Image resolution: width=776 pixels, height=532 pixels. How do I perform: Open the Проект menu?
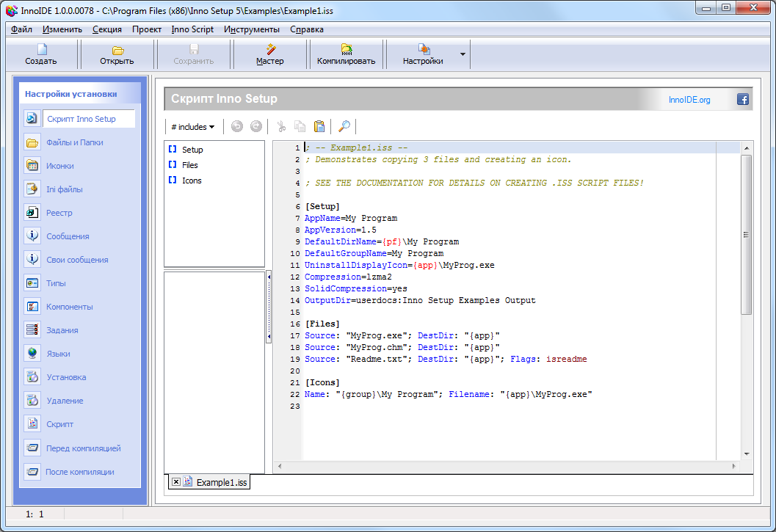pos(147,29)
